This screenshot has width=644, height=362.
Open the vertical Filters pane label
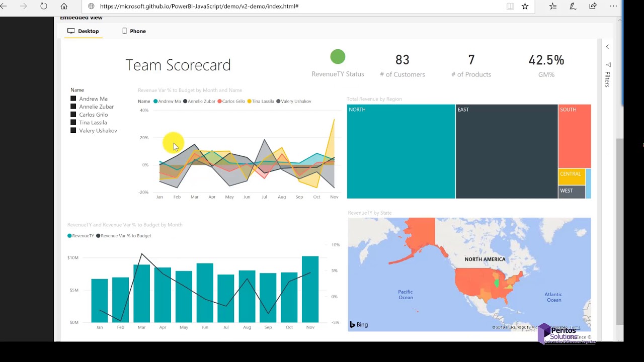(608, 79)
